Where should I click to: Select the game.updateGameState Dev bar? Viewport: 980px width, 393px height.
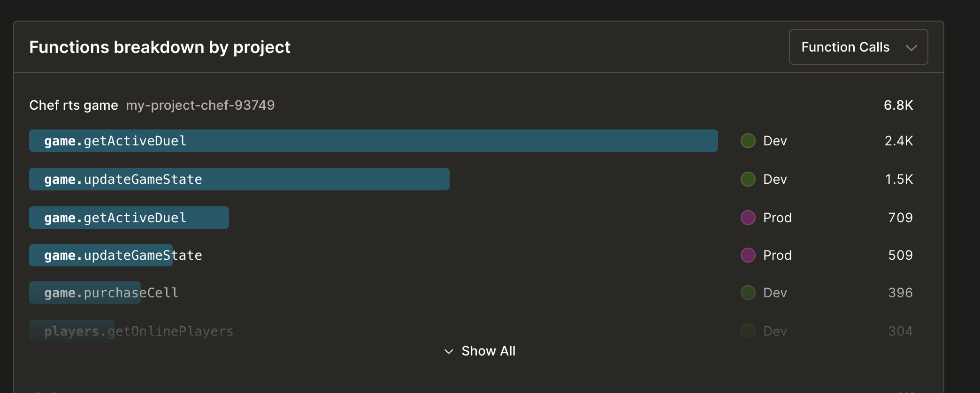(x=239, y=179)
